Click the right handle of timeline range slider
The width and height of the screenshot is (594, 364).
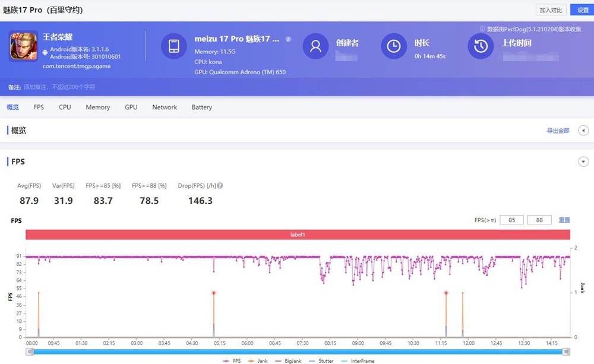tap(566, 352)
